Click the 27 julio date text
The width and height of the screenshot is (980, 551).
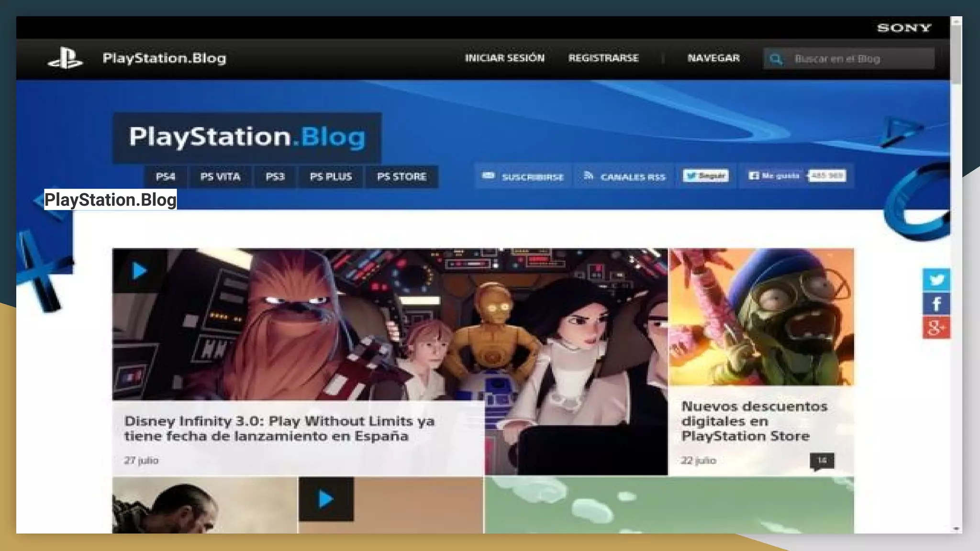[141, 460]
